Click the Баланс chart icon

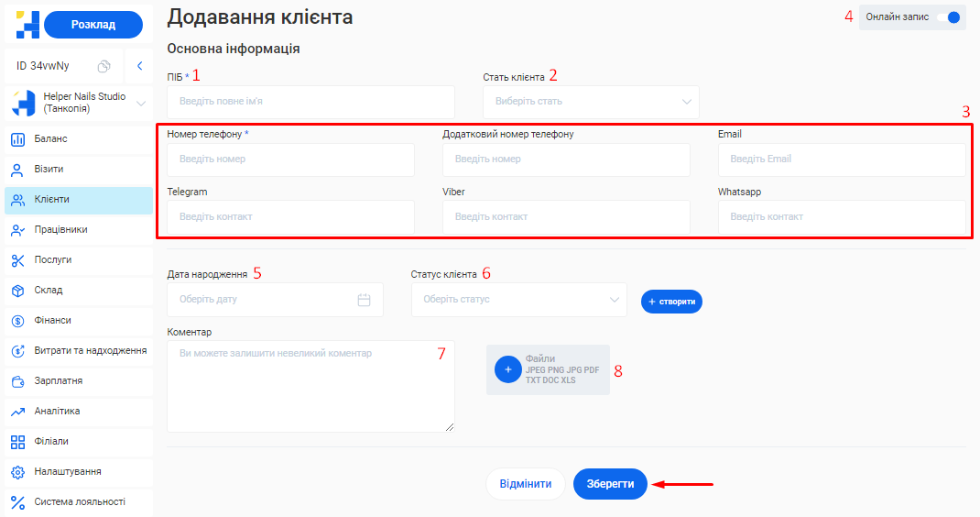point(17,139)
